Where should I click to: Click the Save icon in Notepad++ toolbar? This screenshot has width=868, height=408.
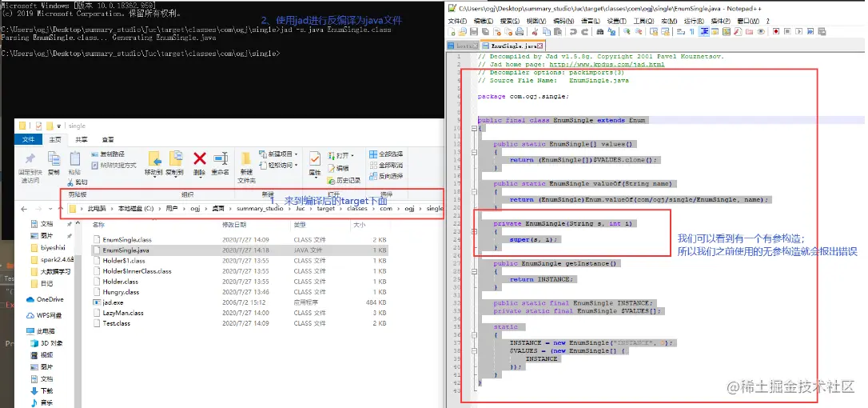474,31
